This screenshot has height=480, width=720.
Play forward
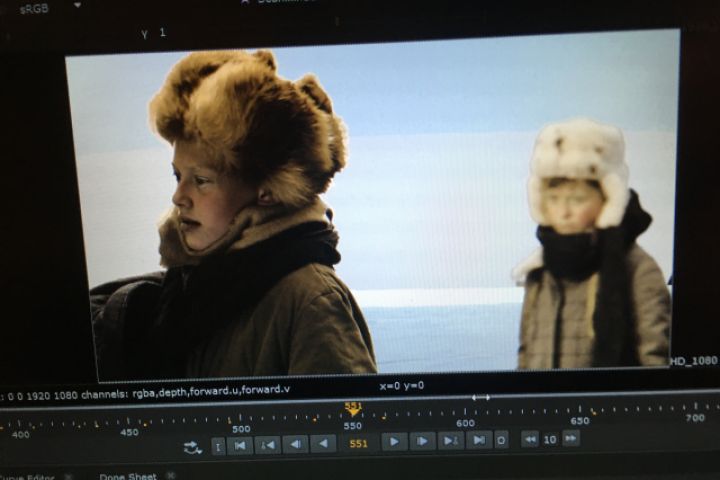click(394, 442)
